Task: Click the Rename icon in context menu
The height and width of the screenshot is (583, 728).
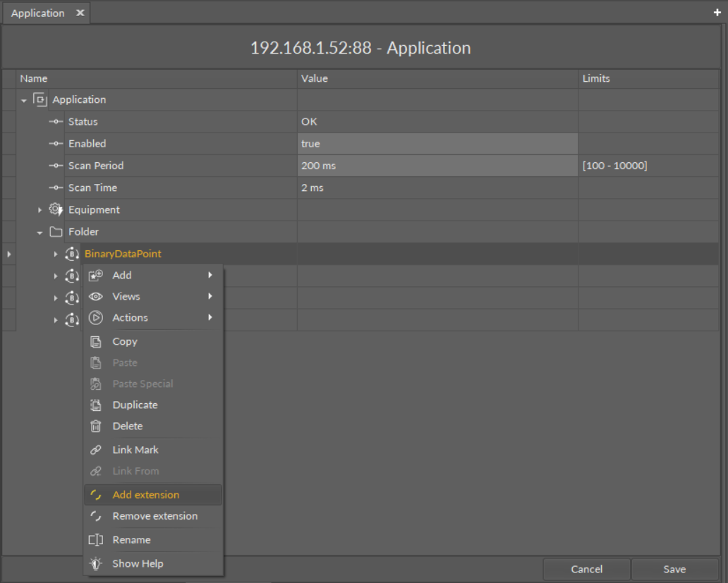Action: pyautogui.click(x=97, y=540)
